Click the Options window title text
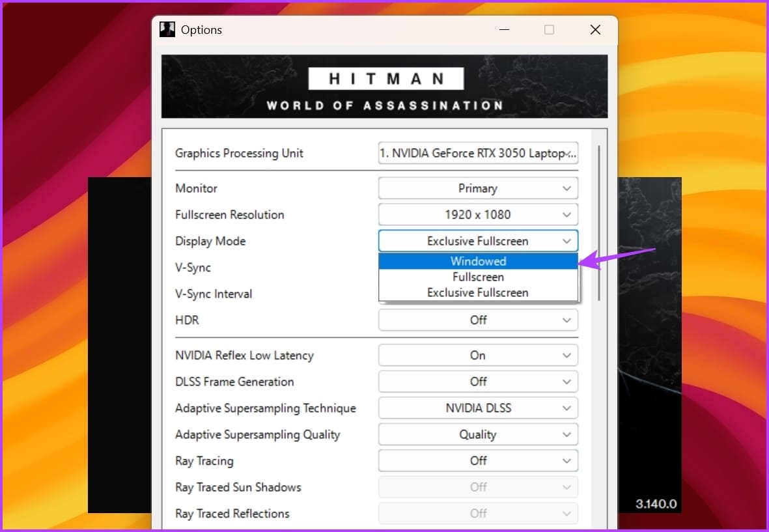 (x=201, y=30)
